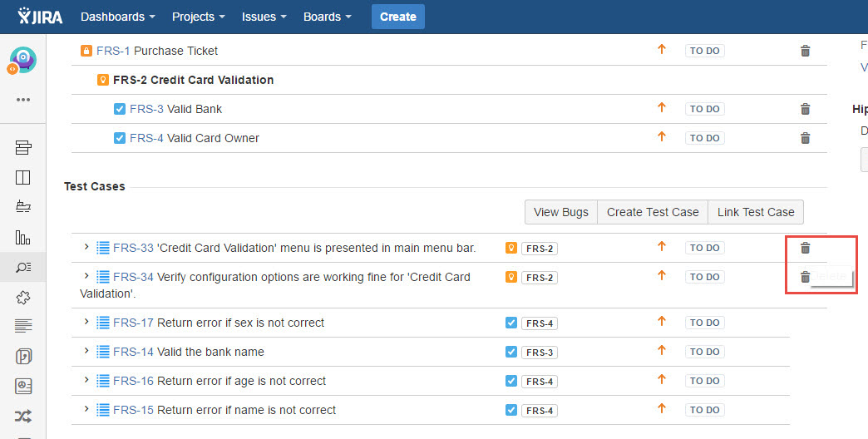Expand test case FRS-14
Image resolution: width=868 pixels, height=439 pixels.
click(x=86, y=350)
